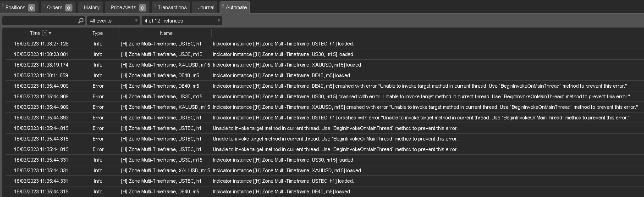Select the 11:38:27.128 USTEC h1 loaded row
This screenshot has width=644, height=197.
322,44
